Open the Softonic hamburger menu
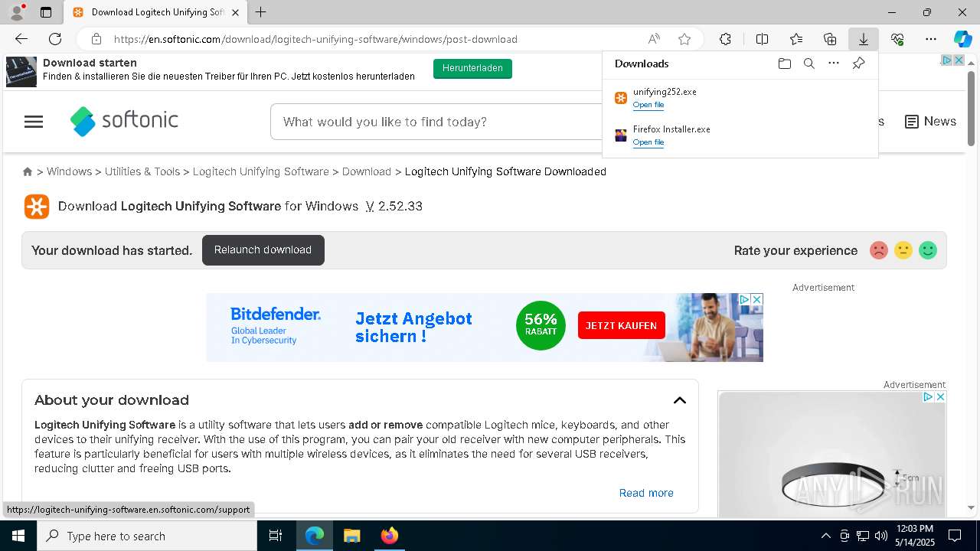 [x=34, y=122]
